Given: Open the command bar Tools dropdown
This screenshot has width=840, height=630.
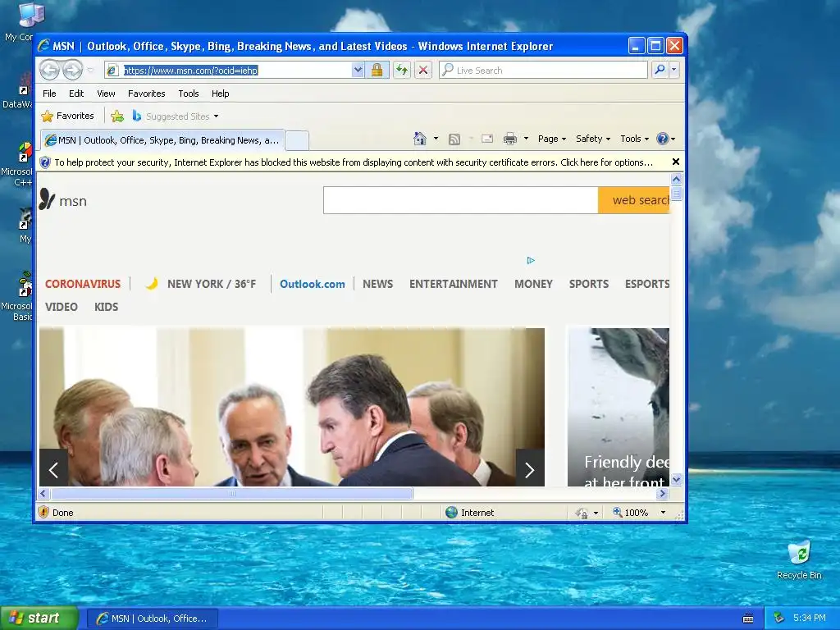Looking at the screenshot, I should click(634, 139).
